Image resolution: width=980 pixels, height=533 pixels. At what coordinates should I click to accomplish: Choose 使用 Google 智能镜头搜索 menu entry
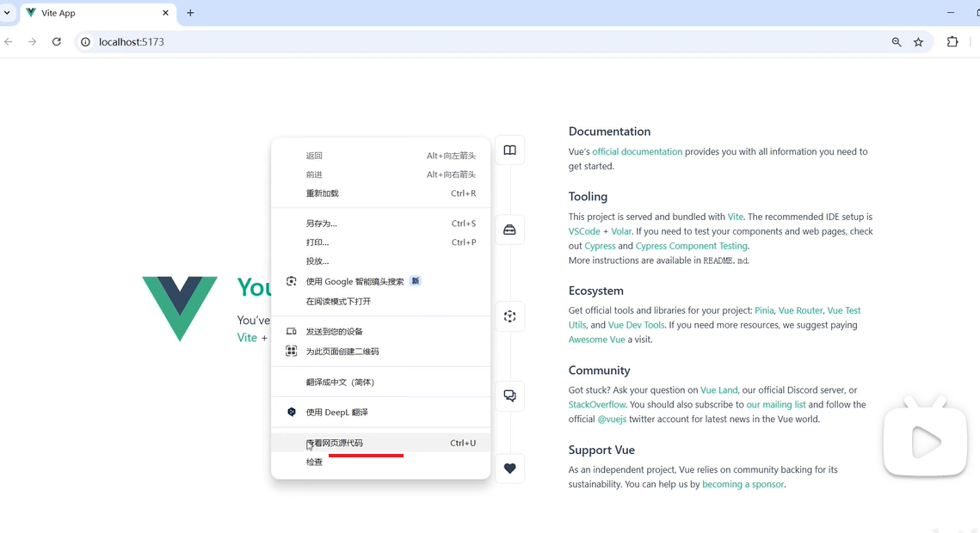pyautogui.click(x=380, y=281)
